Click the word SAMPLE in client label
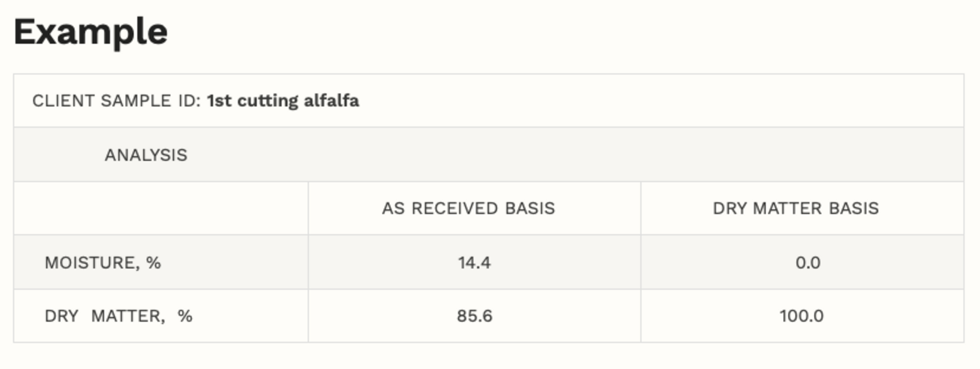The height and width of the screenshot is (369, 980). click(136, 101)
